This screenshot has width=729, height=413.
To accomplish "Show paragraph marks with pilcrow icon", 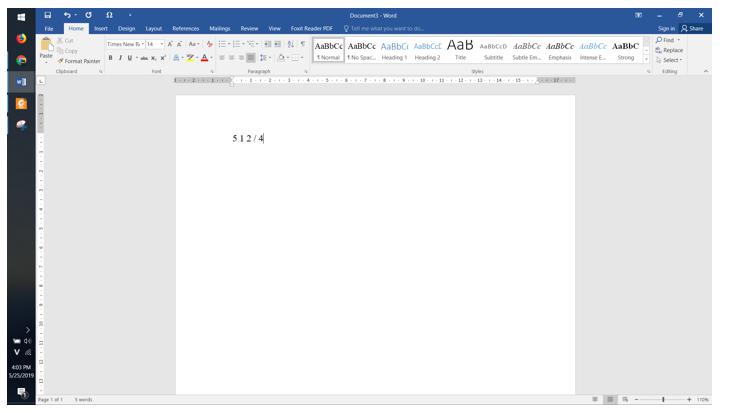I will pyautogui.click(x=303, y=45).
